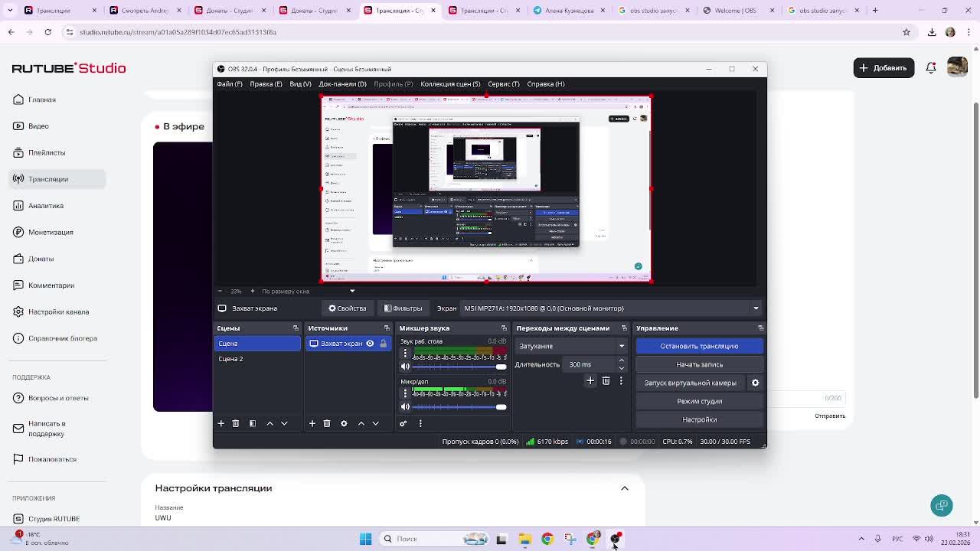Collapse Настройки трансляции section
Viewport: 980px width, 551px height.
[625, 488]
